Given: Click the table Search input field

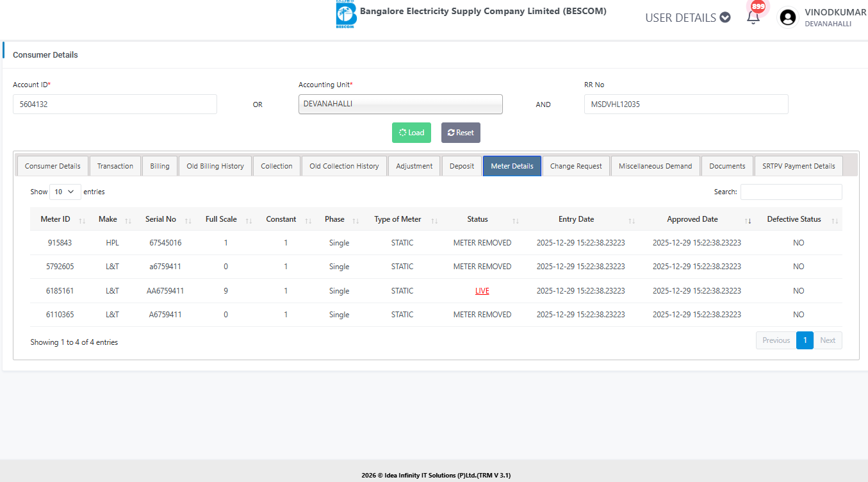Looking at the screenshot, I should [x=791, y=192].
